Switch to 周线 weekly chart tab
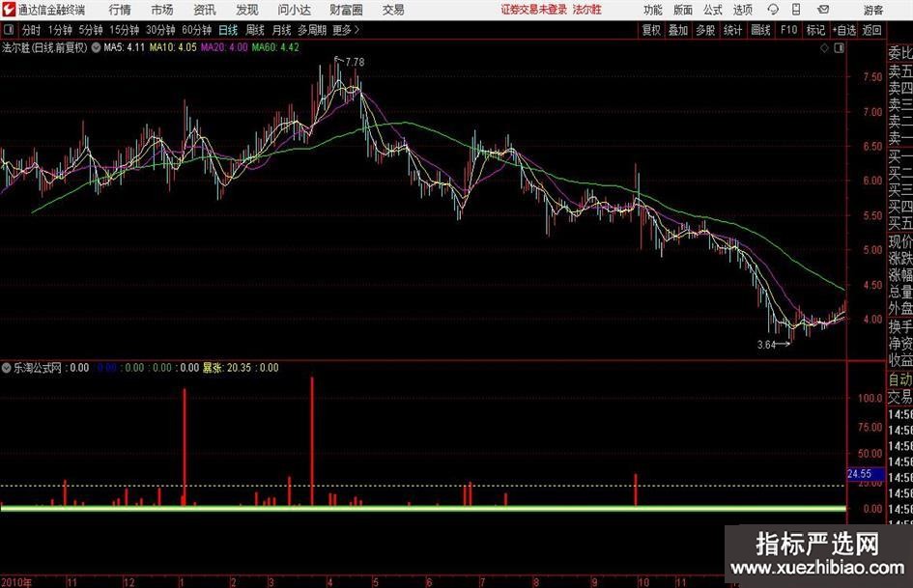 255,30
